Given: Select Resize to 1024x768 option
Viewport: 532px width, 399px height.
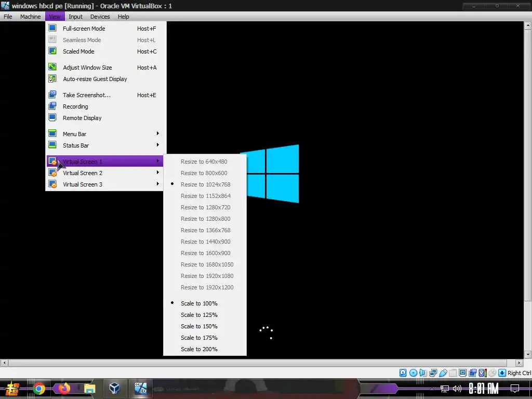Looking at the screenshot, I should click(x=205, y=184).
